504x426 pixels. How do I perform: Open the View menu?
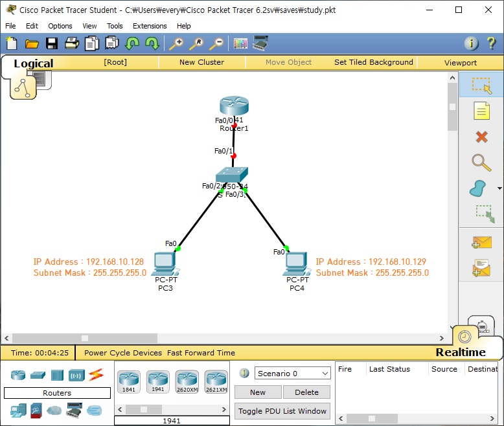(x=89, y=26)
